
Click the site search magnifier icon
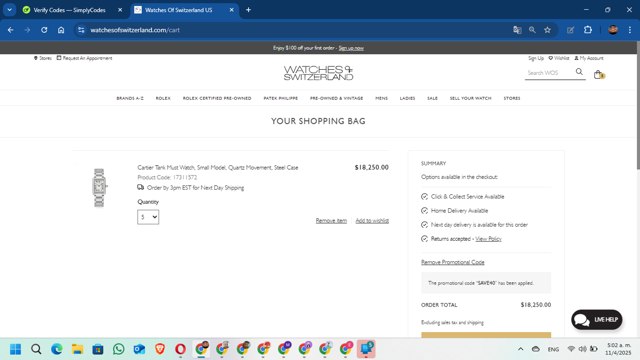tap(579, 72)
